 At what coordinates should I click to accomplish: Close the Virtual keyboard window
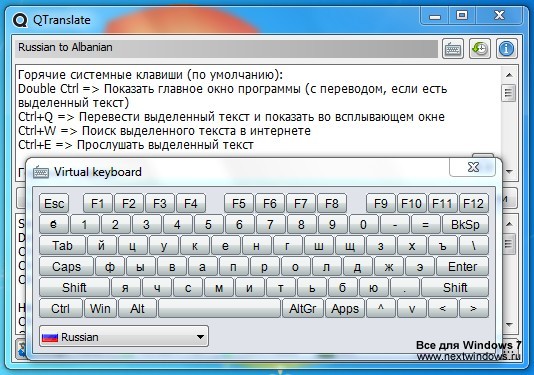point(473,167)
